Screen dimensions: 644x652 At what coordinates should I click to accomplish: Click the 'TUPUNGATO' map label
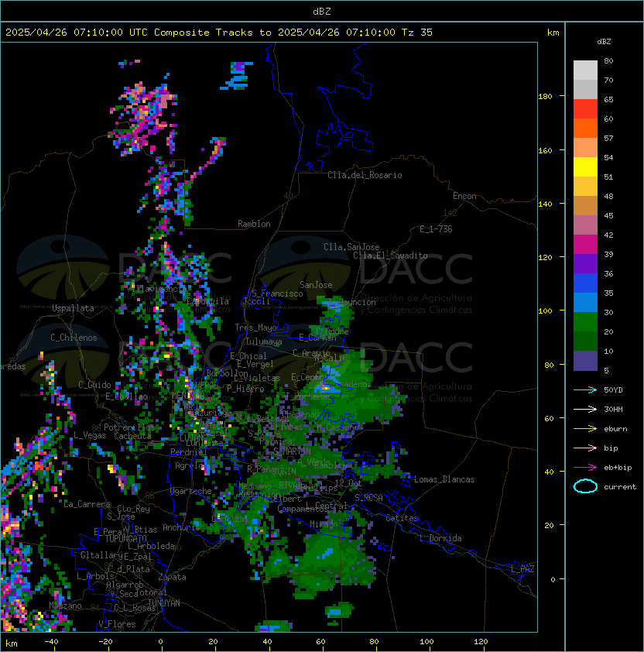coord(125,538)
